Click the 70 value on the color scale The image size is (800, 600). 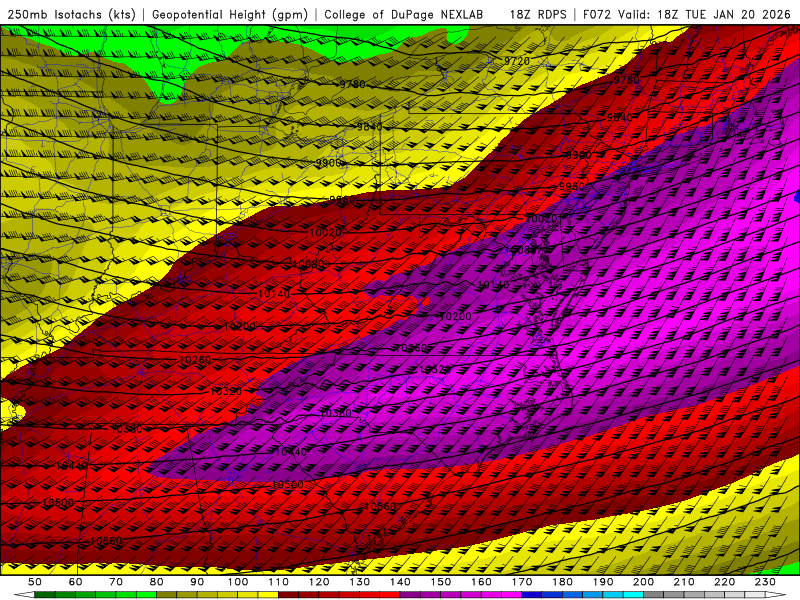coord(116,582)
